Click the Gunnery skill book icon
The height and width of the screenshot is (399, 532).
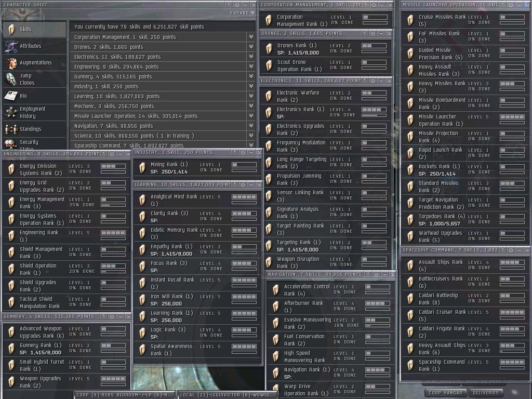[x=11, y=349]
